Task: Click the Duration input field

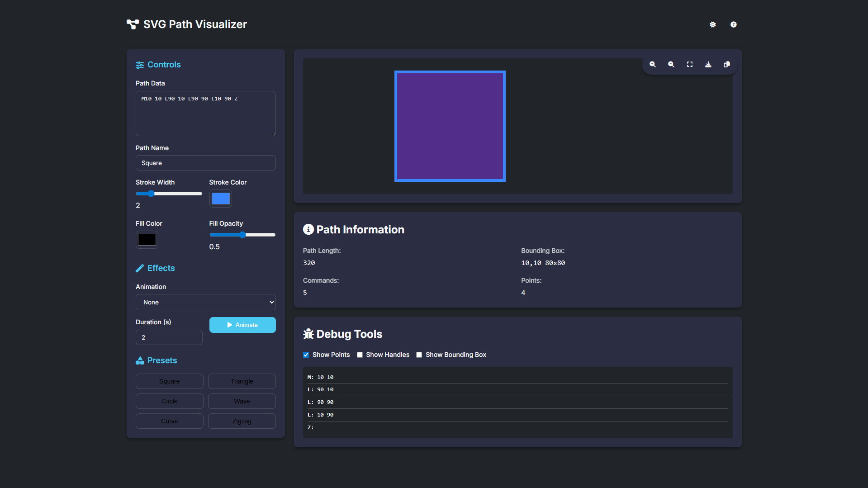Action: (x=169, y=337)
